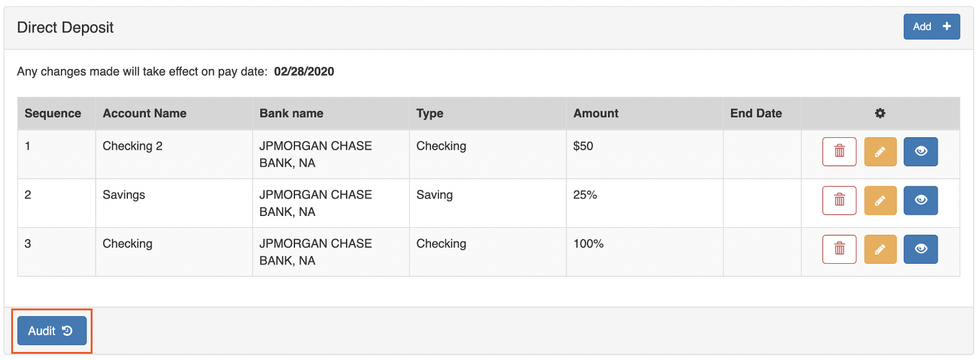The image size is (980, 360).
Task: Click the Amount column header
Action: 596,113
